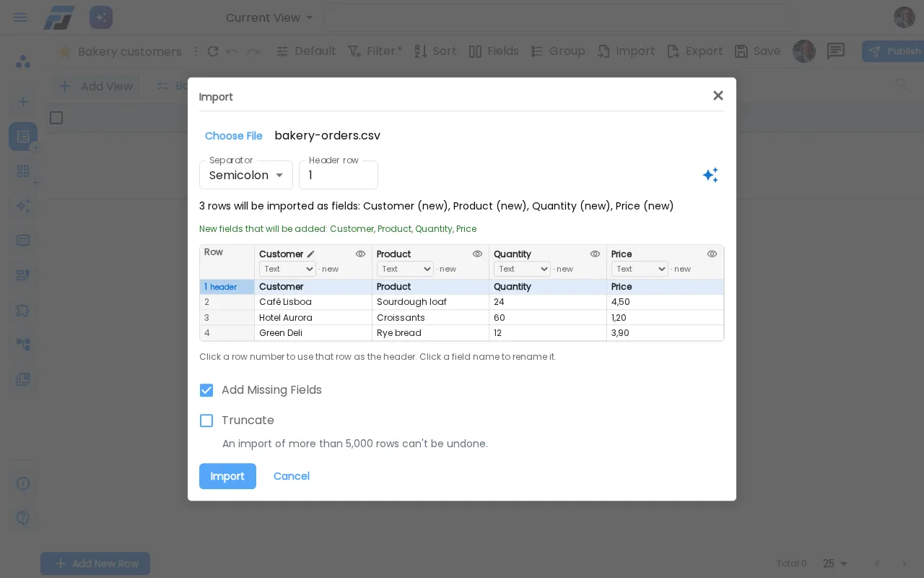Toggle visibility eye for Customer column
This screenshot has height=578, width=924.
[x=360, y=254]
